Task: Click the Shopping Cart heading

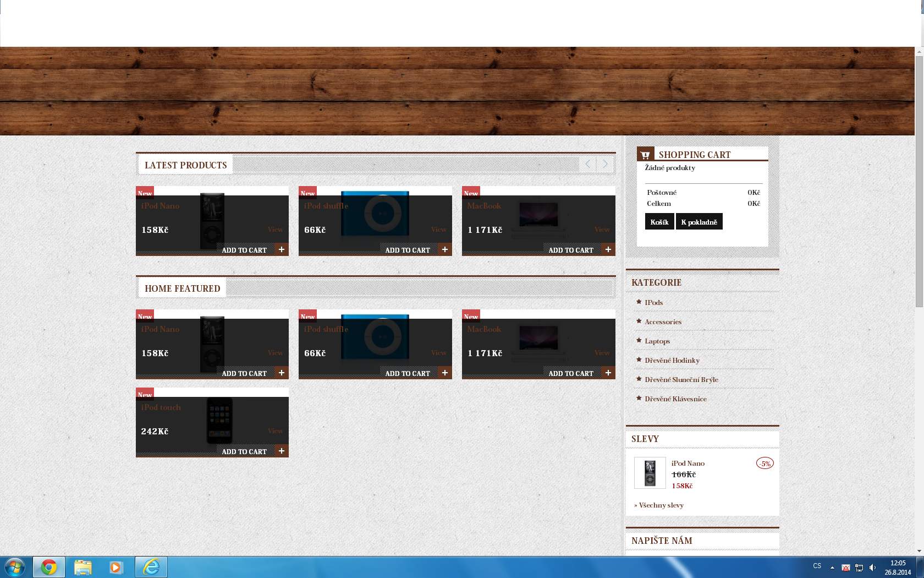Action: [x=695, y=155]
